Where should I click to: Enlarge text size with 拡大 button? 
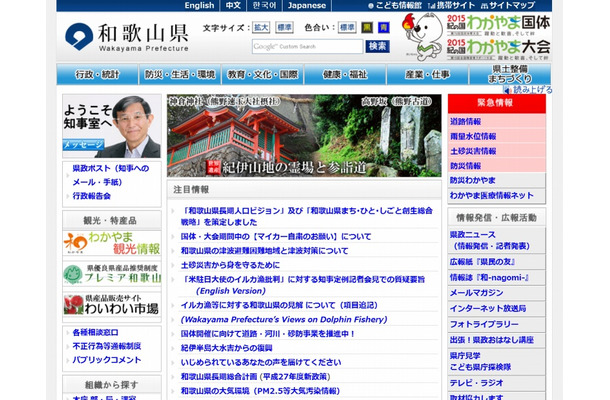261,27
